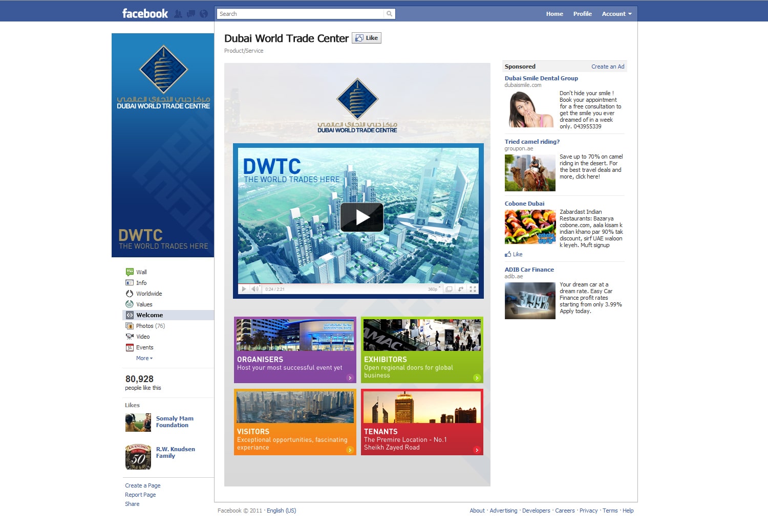The height and width of the screenshot is (532, 768).
Task: Open the messages icon in header
Action: tap(191, 14)
